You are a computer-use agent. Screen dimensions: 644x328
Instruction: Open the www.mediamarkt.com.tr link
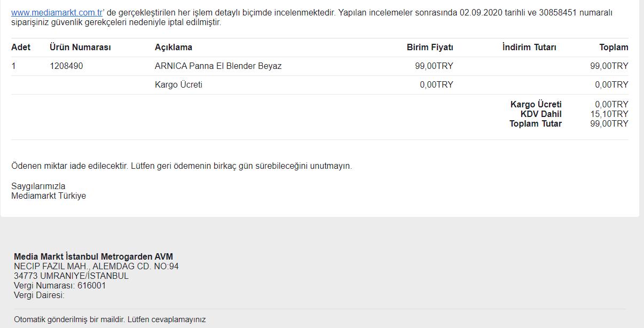(x=57, y=13)
